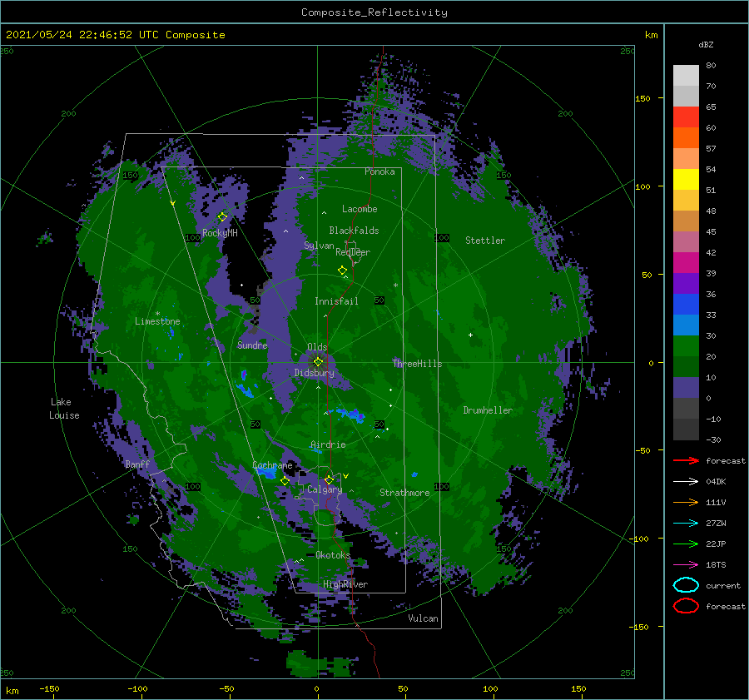Screen dimensions: 749x700
Task: Click the Lacombe label
Action: point(360,209)
